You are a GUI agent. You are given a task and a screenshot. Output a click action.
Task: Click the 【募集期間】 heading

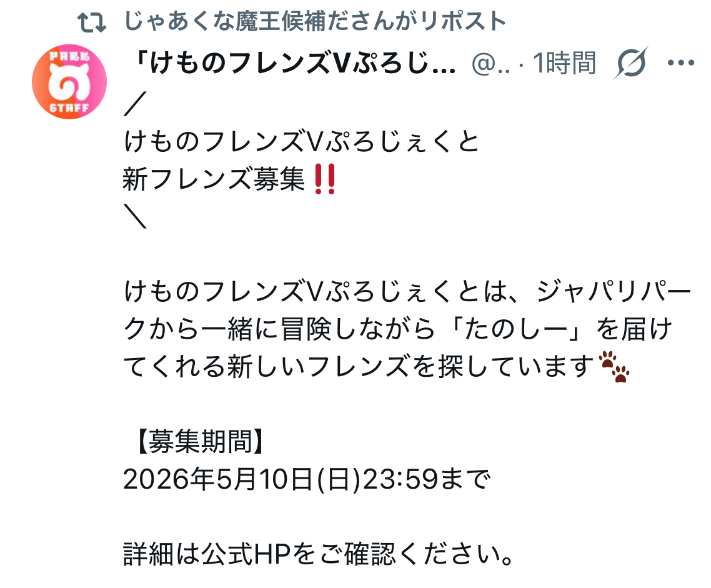point(199,441)
